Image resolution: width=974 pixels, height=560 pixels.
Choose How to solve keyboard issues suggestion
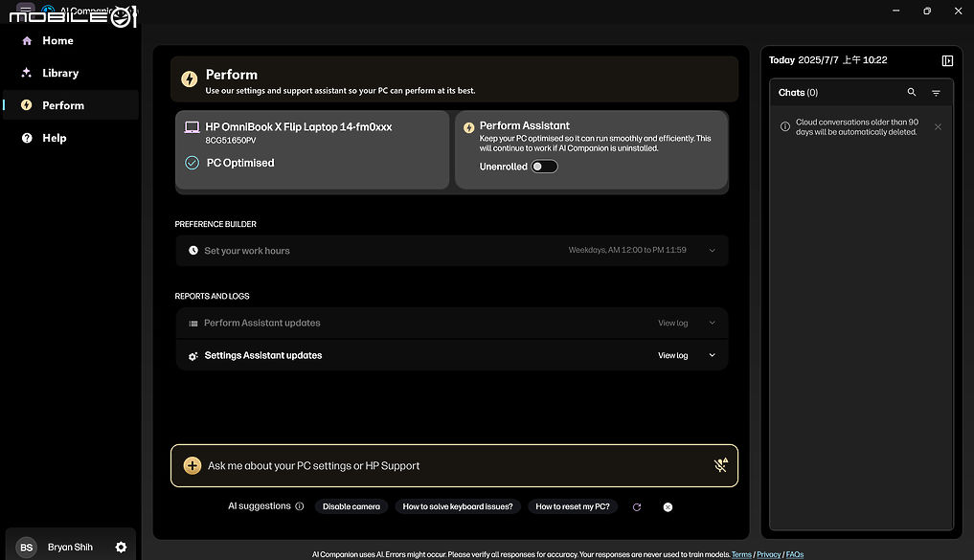point(458,506)
